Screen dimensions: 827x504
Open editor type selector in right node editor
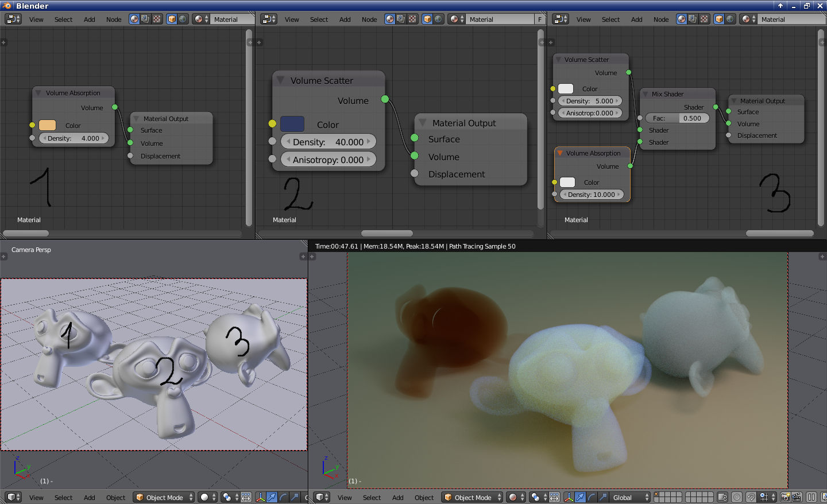pyautogui.click(x=561, y=19)
